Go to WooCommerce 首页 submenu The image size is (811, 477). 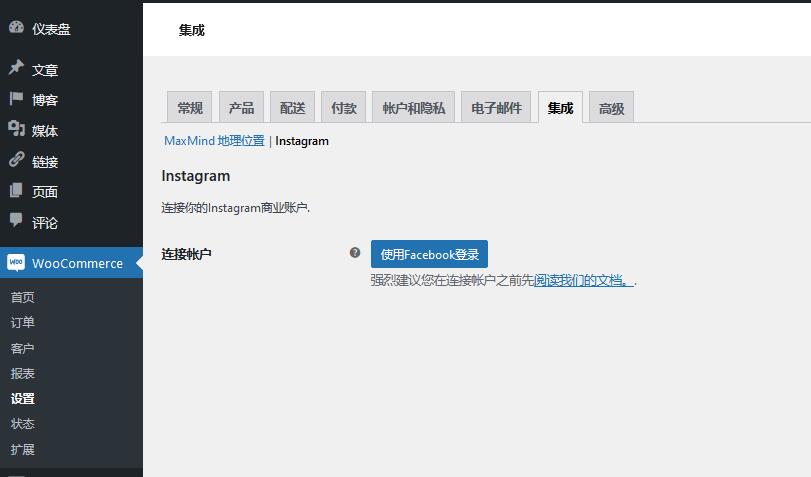click(23, 297)
